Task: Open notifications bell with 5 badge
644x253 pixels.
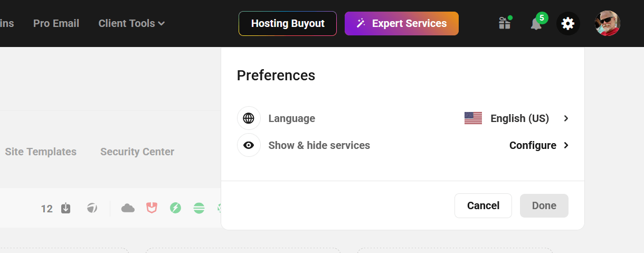Action: click(x=536, y=24)
